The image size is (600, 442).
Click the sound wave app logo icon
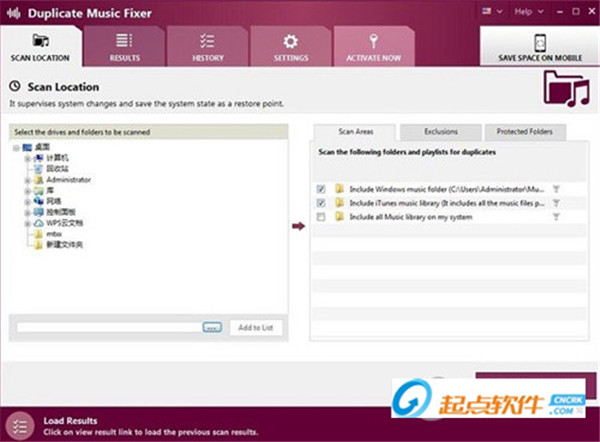14,13
